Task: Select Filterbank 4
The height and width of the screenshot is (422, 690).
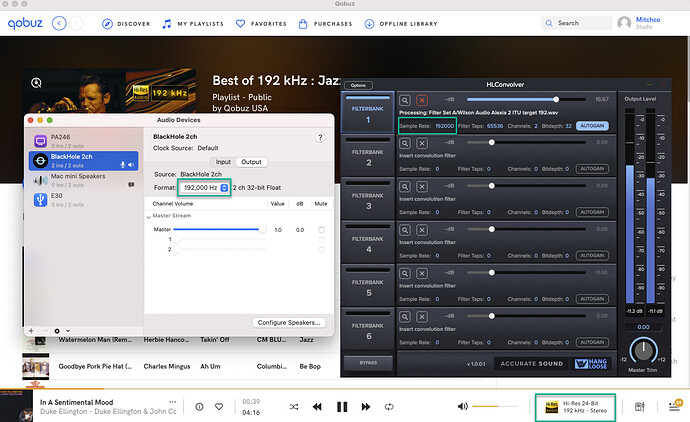Action: click(368, 243)
